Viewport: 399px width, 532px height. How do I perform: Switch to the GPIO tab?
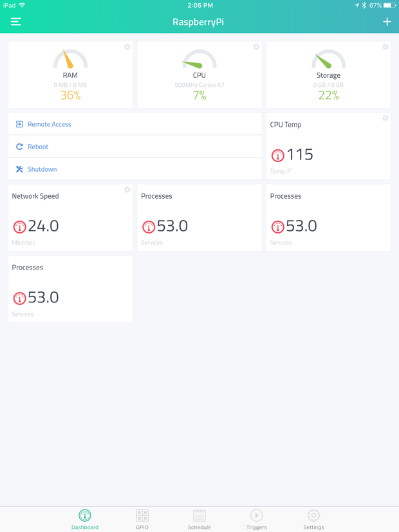tap(142, 519)
